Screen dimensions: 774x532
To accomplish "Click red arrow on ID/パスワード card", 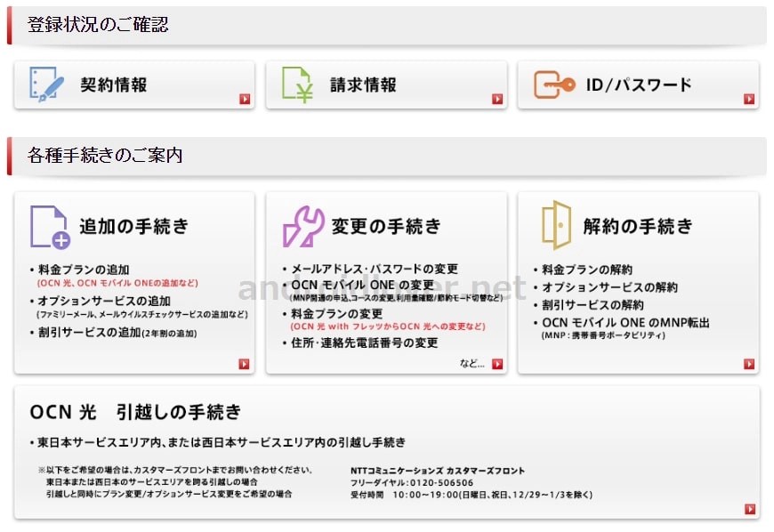I will pos(749,100).
